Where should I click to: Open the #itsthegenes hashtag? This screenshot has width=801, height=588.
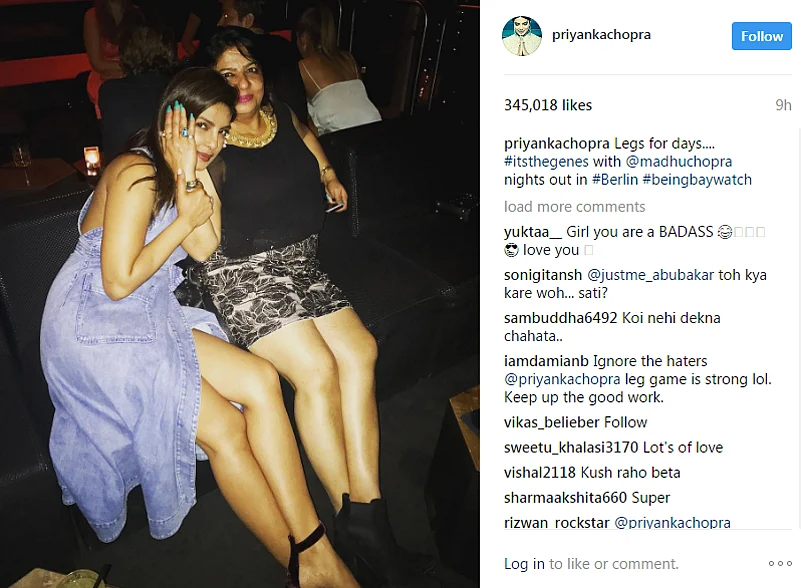(x=546, y=161)
